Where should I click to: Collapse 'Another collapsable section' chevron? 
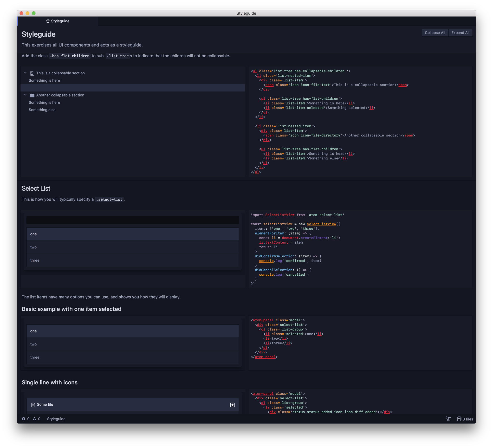26,95
